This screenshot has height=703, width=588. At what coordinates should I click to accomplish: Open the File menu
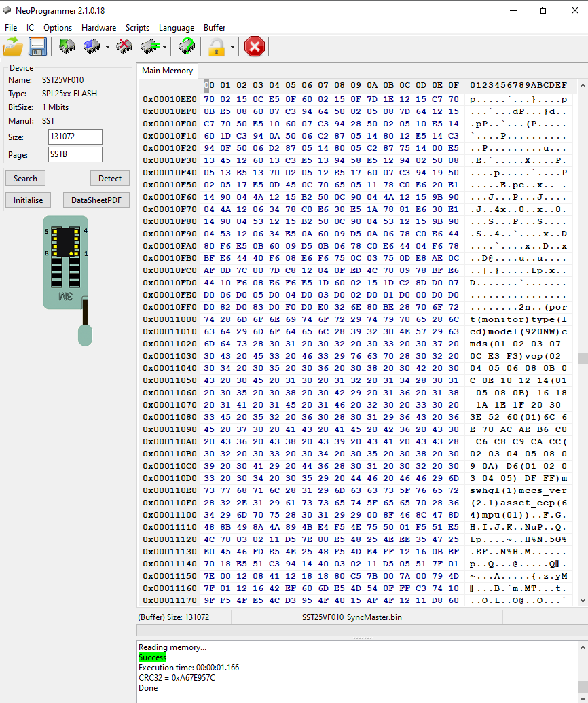point(11,28)
